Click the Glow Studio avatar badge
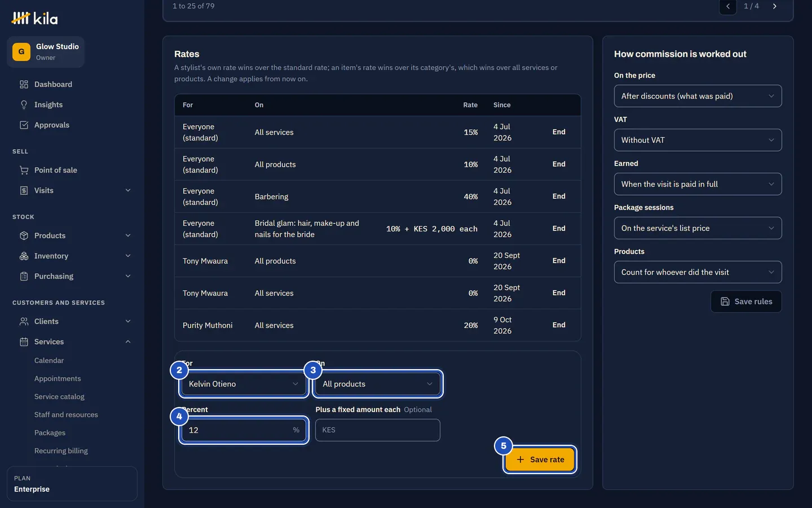812x508 pixels. (21, 52)
